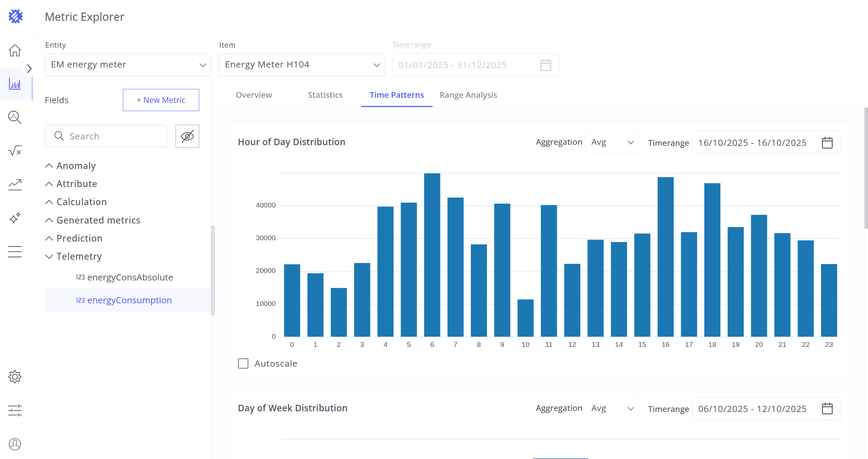Open the trend line chart icon

[15, 184]
